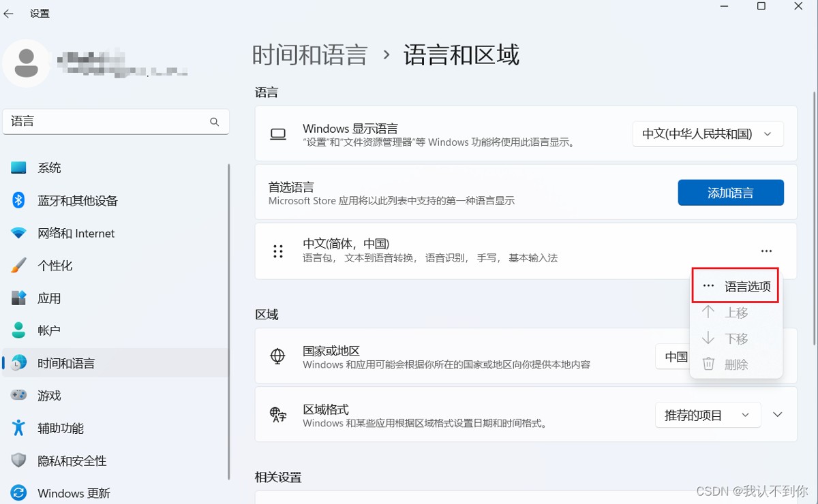818x504 pixels.
Task: Open the Windows 显示语言 dropdown
Action: click(708, 134)
